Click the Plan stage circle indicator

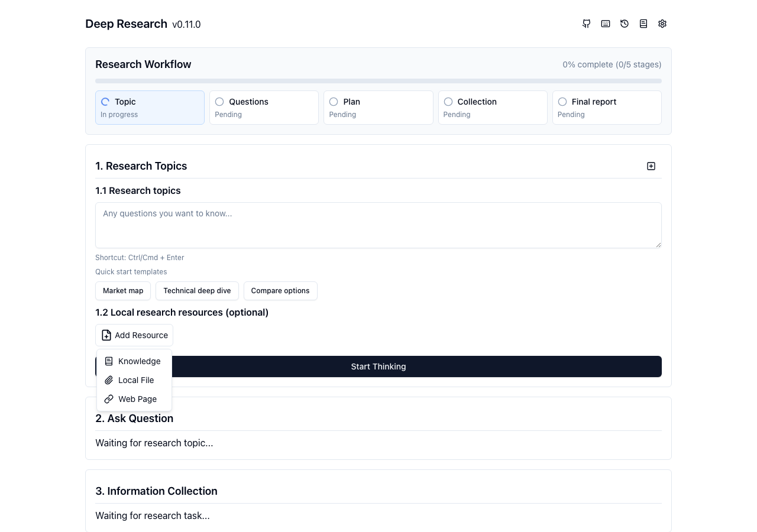pyautogui.click(x=334, y=102)
